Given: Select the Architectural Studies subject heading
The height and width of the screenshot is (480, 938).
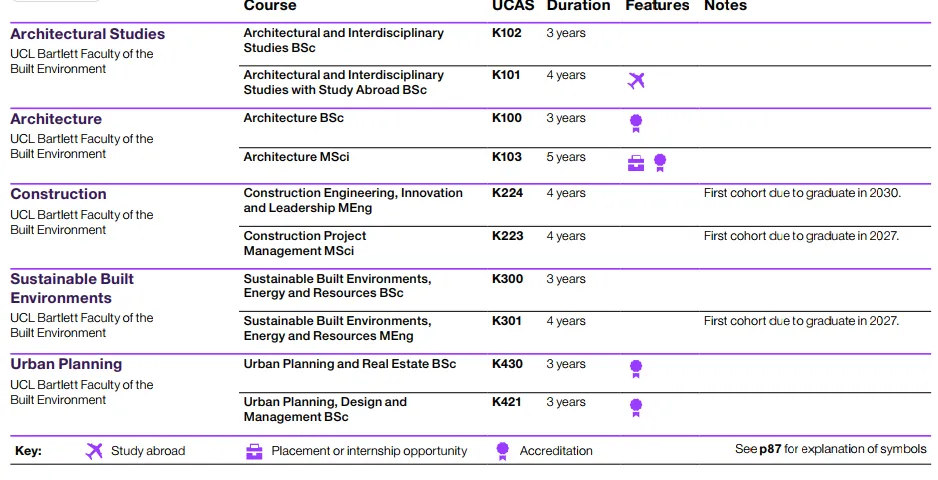Looking at the screenshot, I should [x=87, y=34].
